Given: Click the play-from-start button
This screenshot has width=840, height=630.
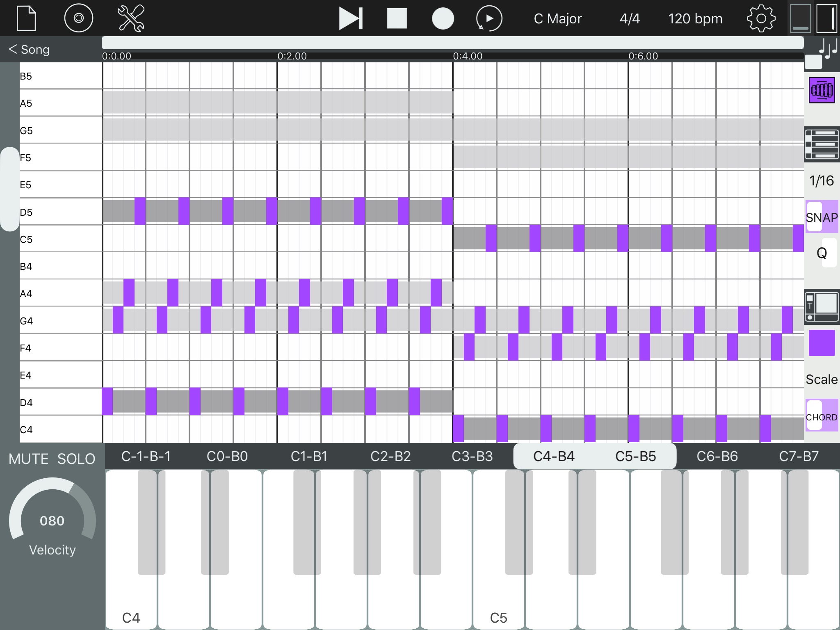Looking at the screenshot, I should (x=351, y=18).
